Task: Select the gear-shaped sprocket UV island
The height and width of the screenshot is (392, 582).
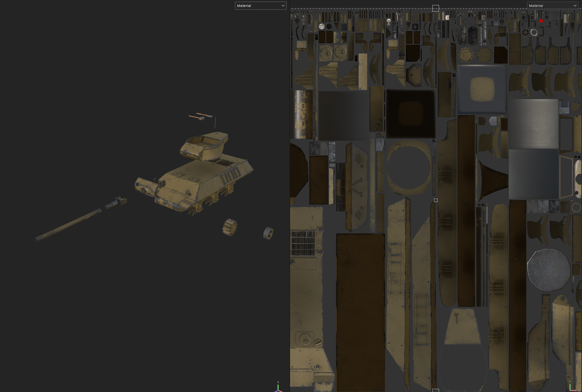Action: [466, 55]
